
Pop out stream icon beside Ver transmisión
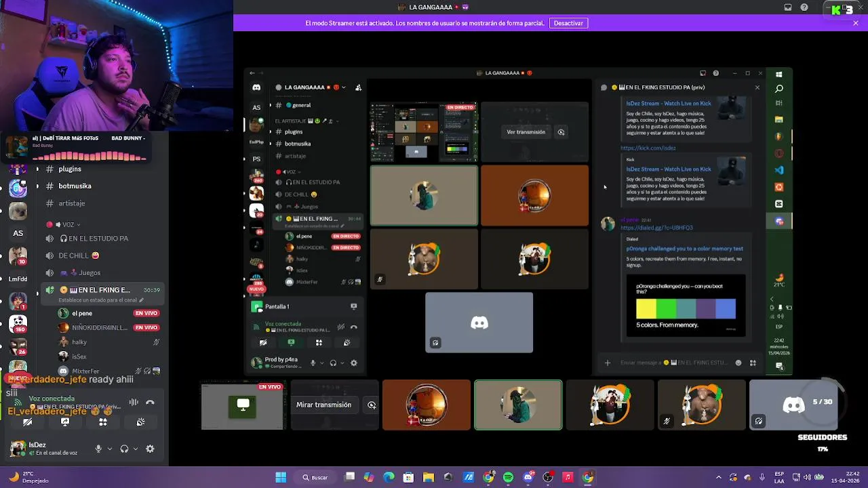tap(561, 132)
